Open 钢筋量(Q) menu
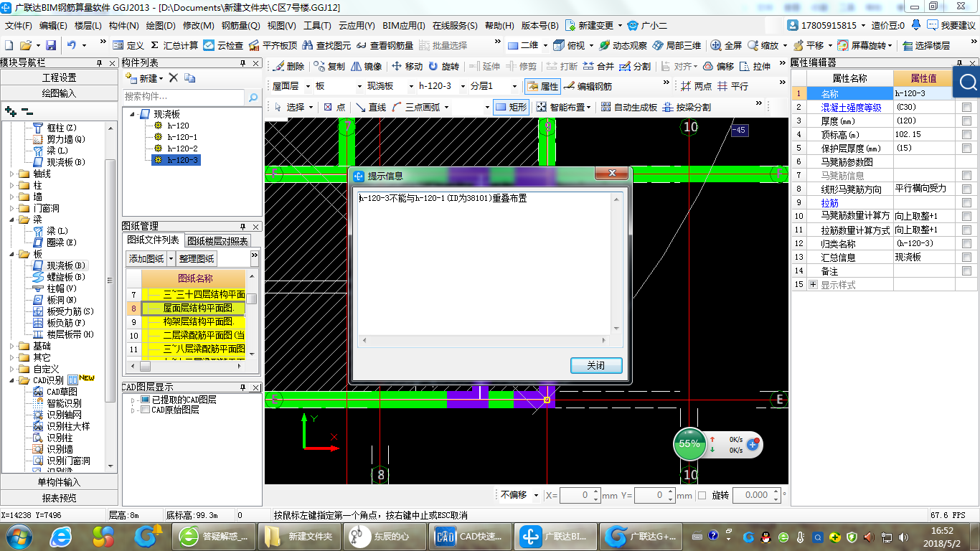Viewport: 980px width, 551px height. coord(240,25)
